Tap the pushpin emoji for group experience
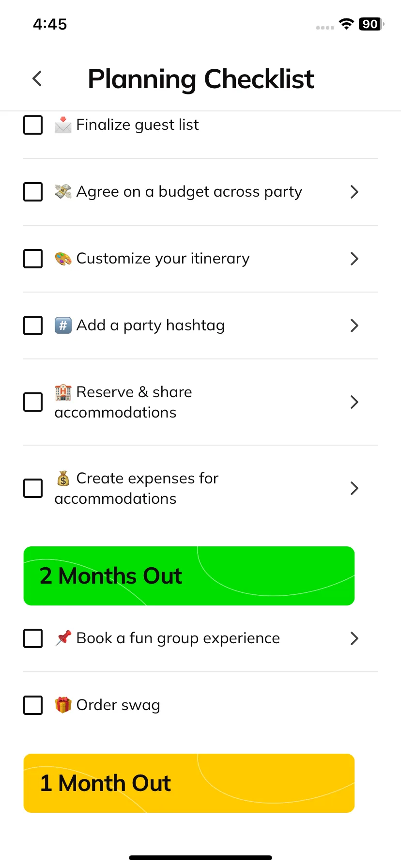Screen dimensions: 401x868 coord(63,638)
